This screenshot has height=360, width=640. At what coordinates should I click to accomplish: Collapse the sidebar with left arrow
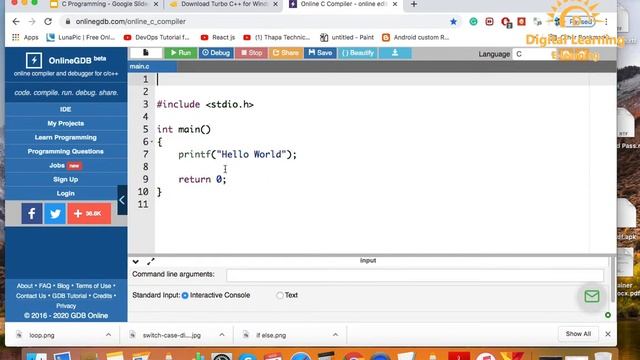tap(122, 200)
